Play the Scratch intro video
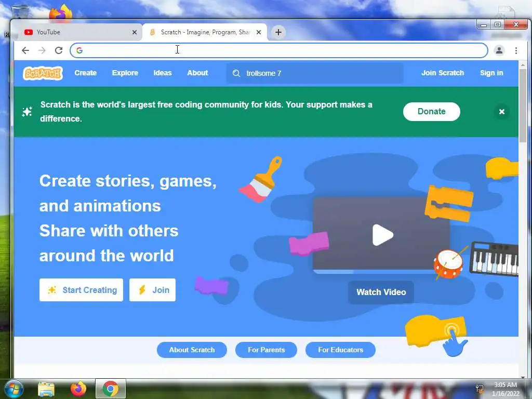Image resolution: width=532 pixels, height=399 pixels. click(382, 235)
